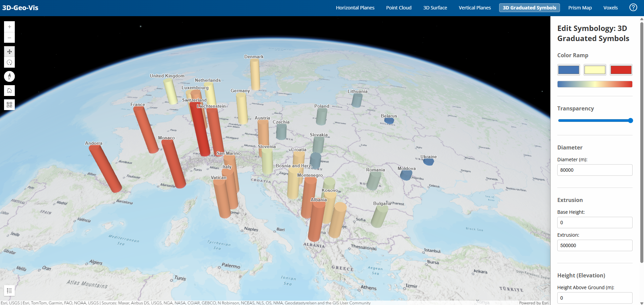Image resolution: width=644 pixels, height=305 pixels.
Task: Select the Denmark label on map
Action: 254,57
